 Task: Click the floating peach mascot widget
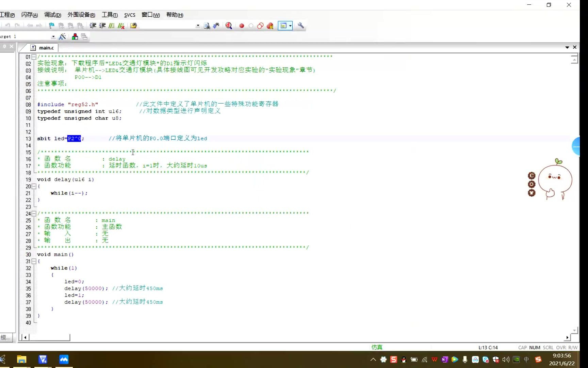pos(555,179)
